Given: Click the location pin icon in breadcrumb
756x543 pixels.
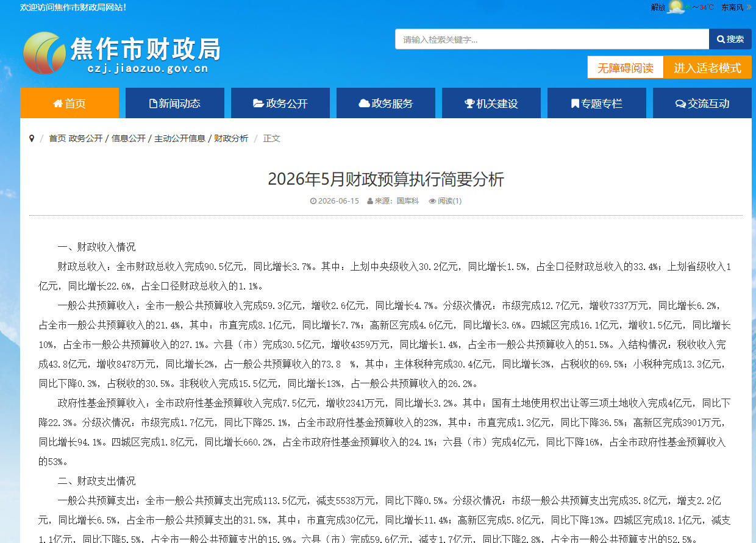Looking at the screenshot, I should (x=32, y=138).
